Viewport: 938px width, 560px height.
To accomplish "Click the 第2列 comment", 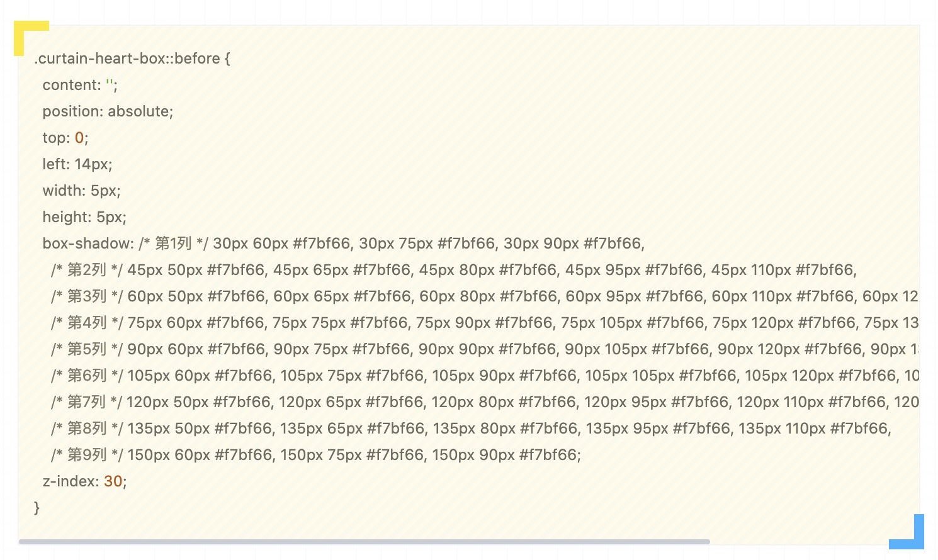I will pos(87,270).
